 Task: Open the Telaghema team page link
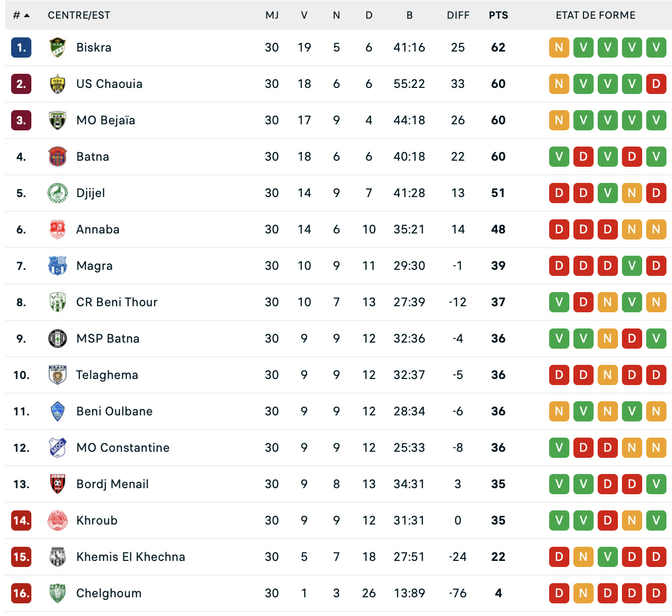click(107, 375)
